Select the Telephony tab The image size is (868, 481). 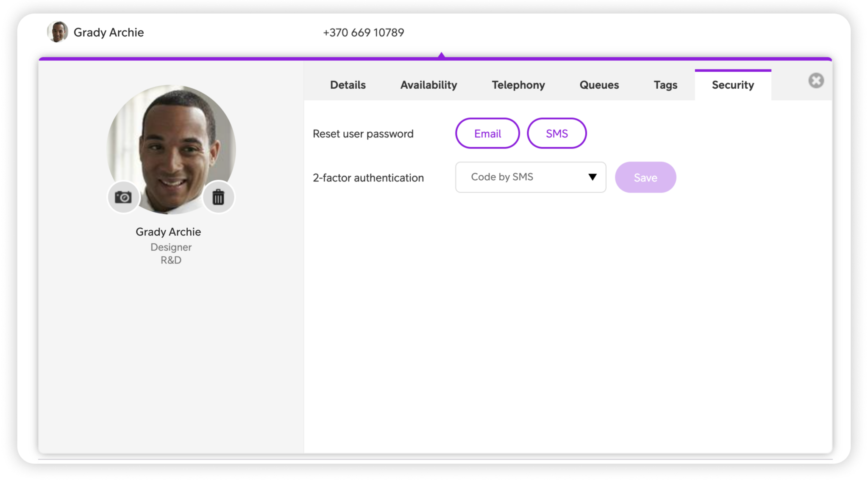(518, 85)
